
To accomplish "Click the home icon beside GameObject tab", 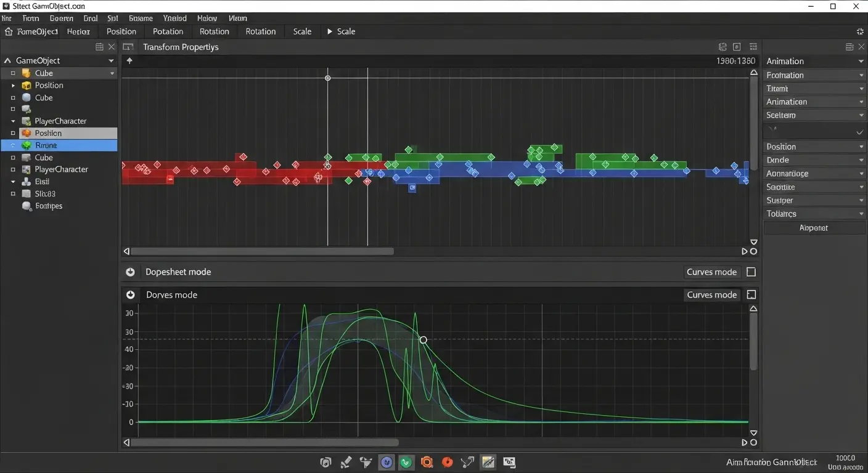I will [x=9, y=31].
